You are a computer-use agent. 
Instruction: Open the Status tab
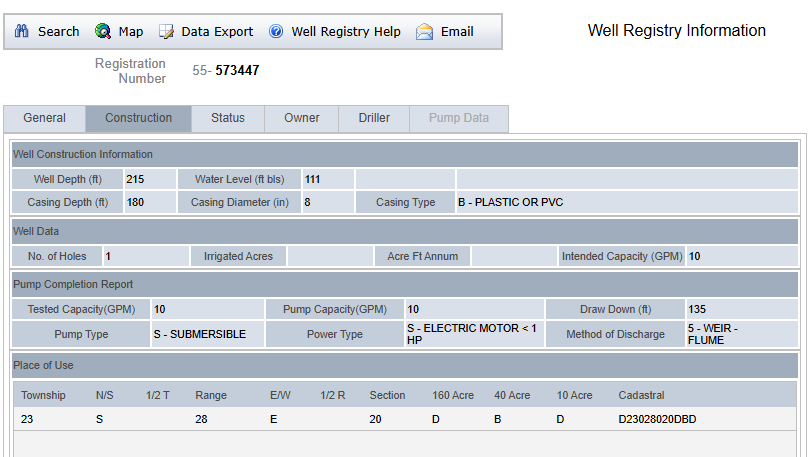point(228,118)
